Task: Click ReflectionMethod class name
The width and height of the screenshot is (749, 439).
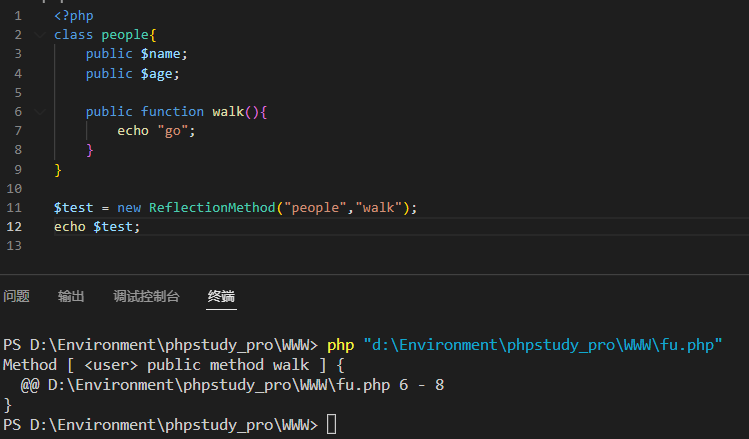Action: click(x=213, y=207)
